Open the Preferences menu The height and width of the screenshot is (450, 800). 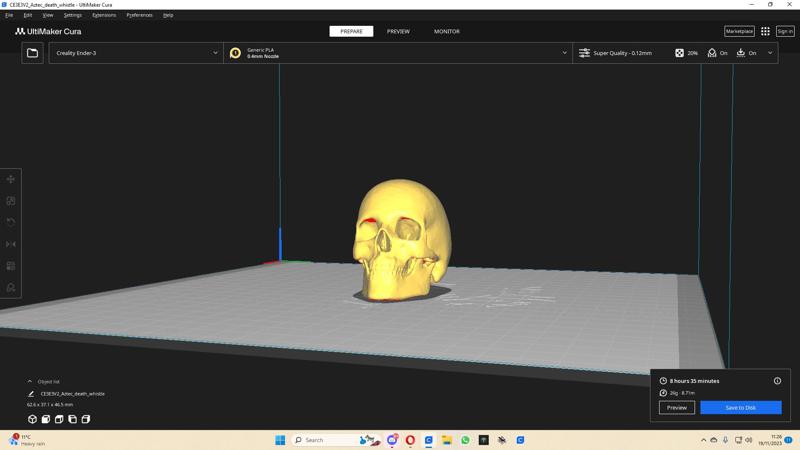tap(139, 15)
